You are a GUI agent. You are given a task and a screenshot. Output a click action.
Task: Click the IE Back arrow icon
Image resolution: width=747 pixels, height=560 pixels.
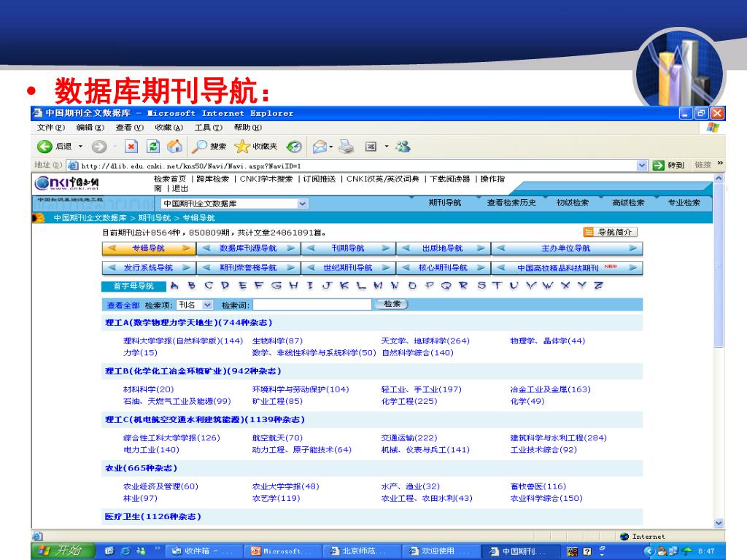(x=44, y=146)
